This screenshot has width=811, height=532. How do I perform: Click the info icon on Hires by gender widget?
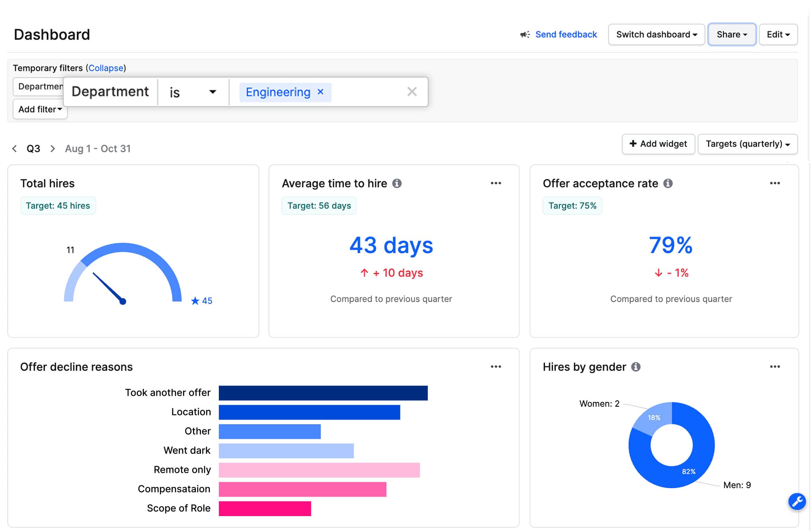pos(636,367)
